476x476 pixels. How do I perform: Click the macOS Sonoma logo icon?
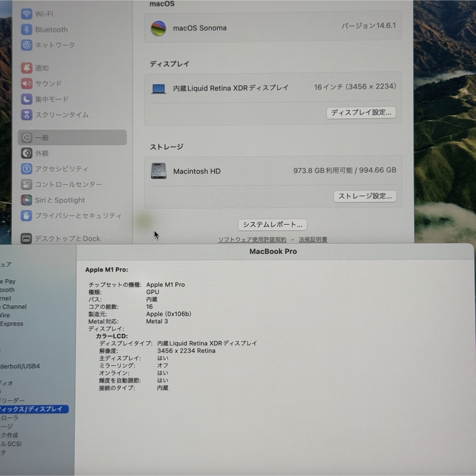tap(159, 28)
